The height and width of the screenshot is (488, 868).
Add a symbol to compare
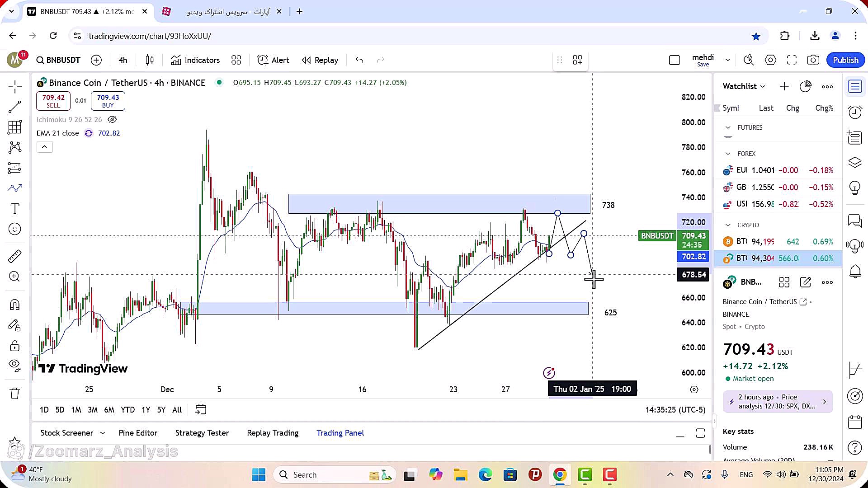coord(96,60)
